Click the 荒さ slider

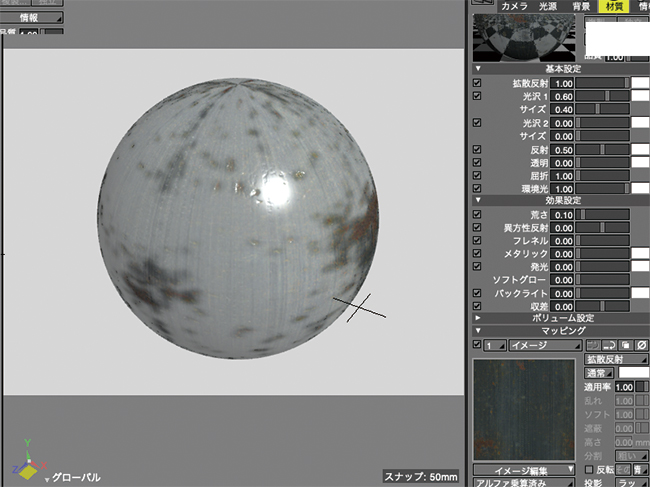[602, 215]
